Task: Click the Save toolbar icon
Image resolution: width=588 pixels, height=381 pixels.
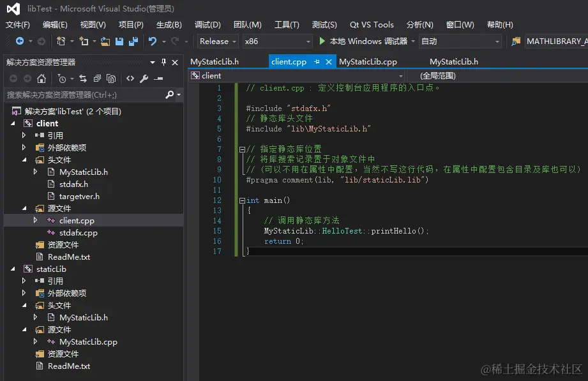Action: [119, 41]
